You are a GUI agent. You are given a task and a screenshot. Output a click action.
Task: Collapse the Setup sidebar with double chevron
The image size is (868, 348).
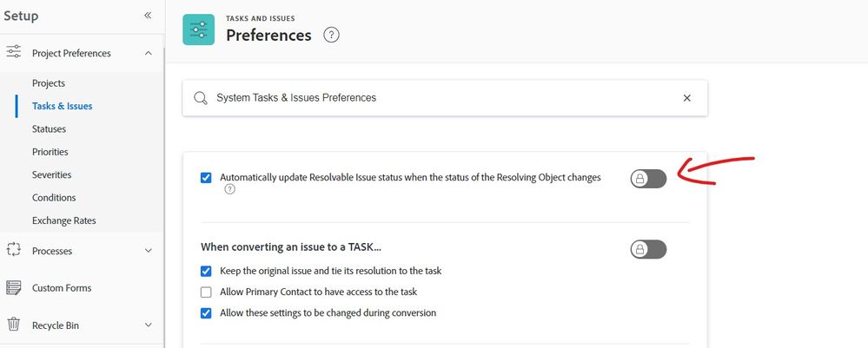[x=148, y=16]
